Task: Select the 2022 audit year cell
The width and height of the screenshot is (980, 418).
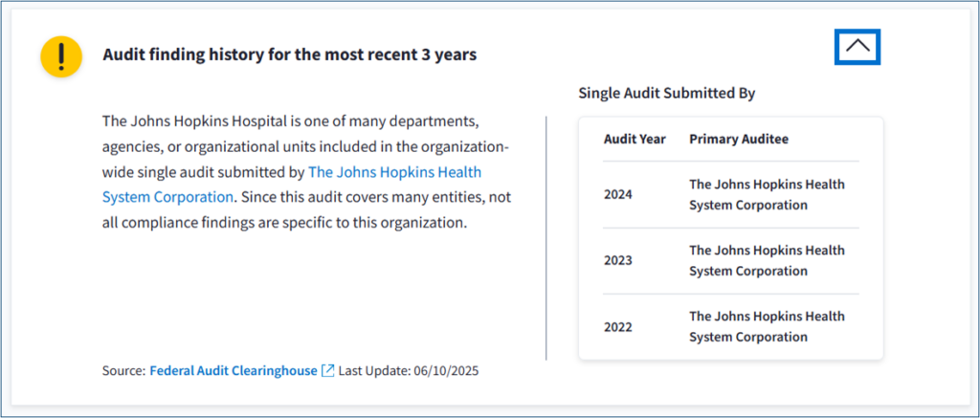Action: point(617,326)
